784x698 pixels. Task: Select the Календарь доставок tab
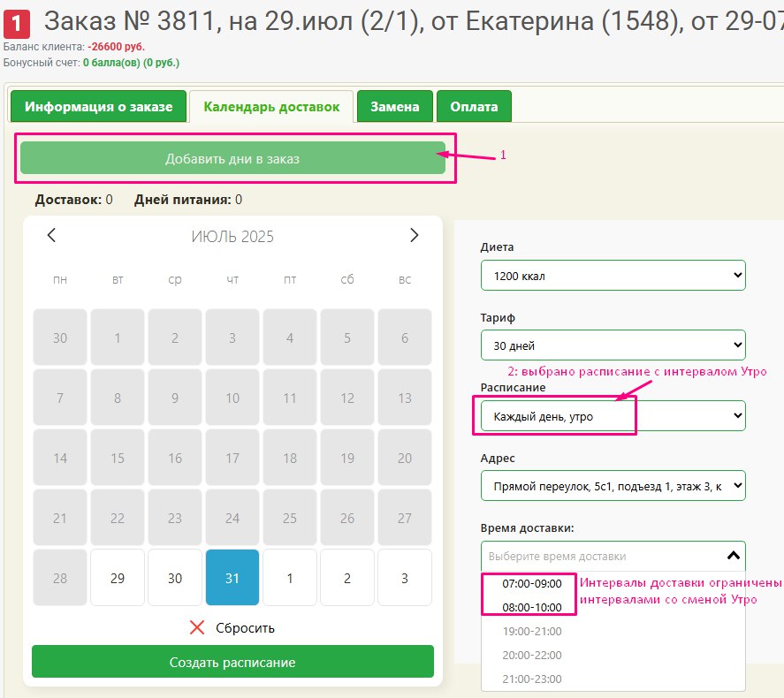pos(271,107)
